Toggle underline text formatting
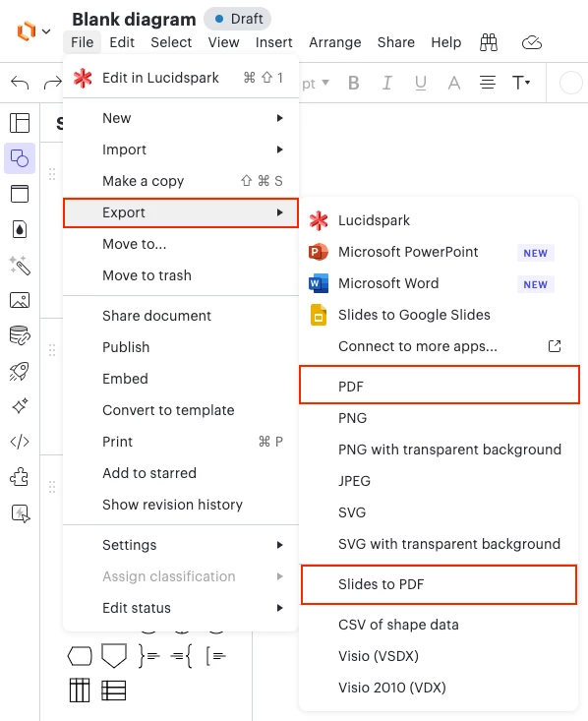 tap(420, 84)
